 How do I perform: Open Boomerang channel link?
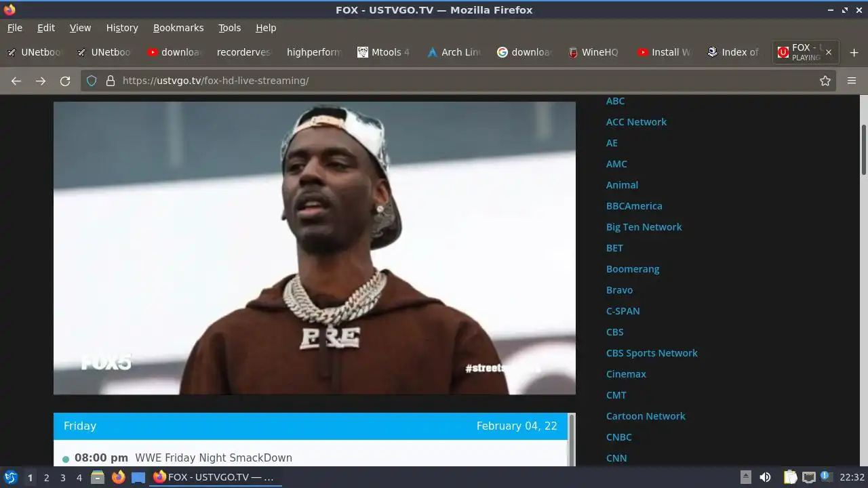click(x=633, y=269)
